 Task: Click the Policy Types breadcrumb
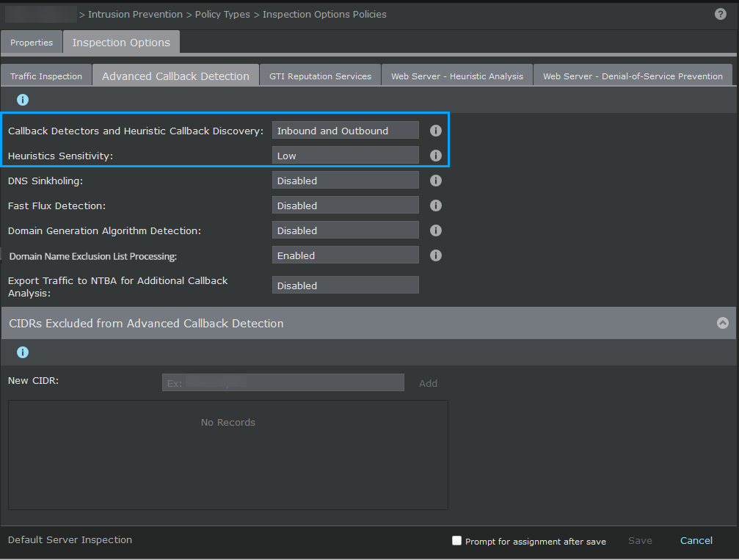pyautogui.click(x=222, y=15)
